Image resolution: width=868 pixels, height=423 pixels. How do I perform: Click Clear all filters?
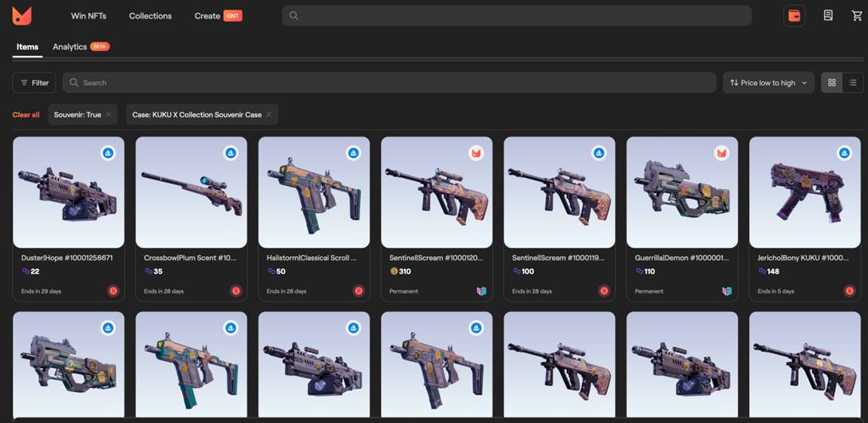(26, 115)
